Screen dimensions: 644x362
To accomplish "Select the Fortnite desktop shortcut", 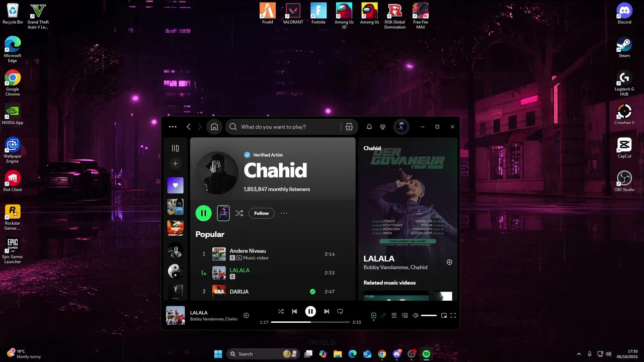I will (318, 14).
